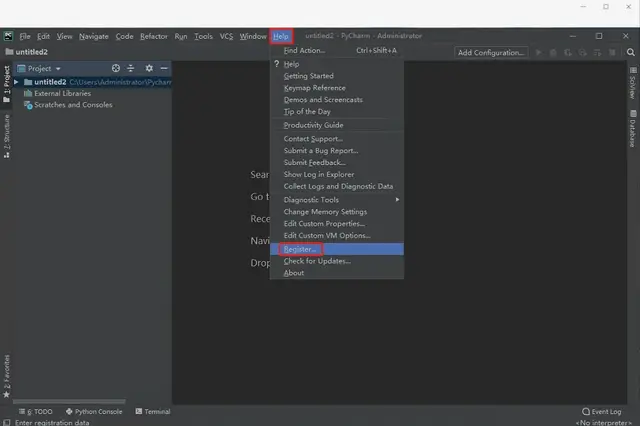
Task: Open the Event Log in status bar
Action: (602, 411)
